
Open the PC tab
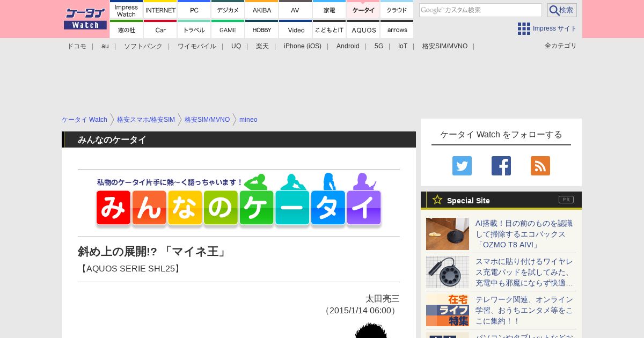(x=194, y=10)
